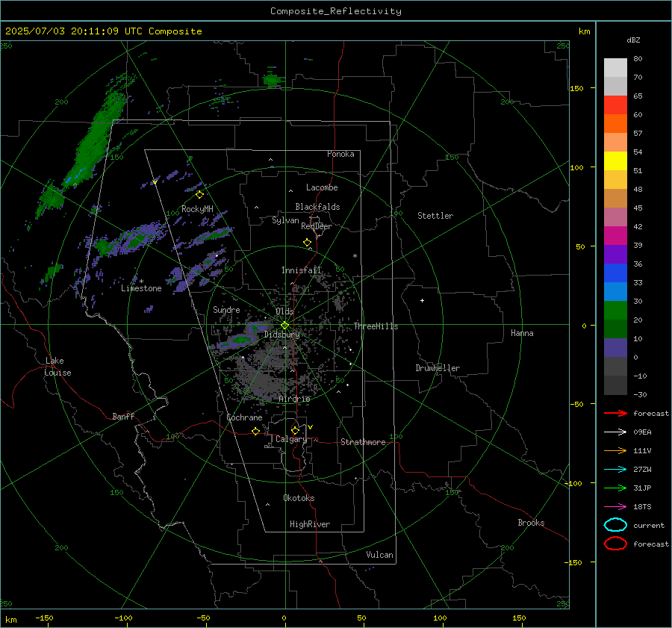Select the Innisfail label
The image size is (672, 628).
301,270
